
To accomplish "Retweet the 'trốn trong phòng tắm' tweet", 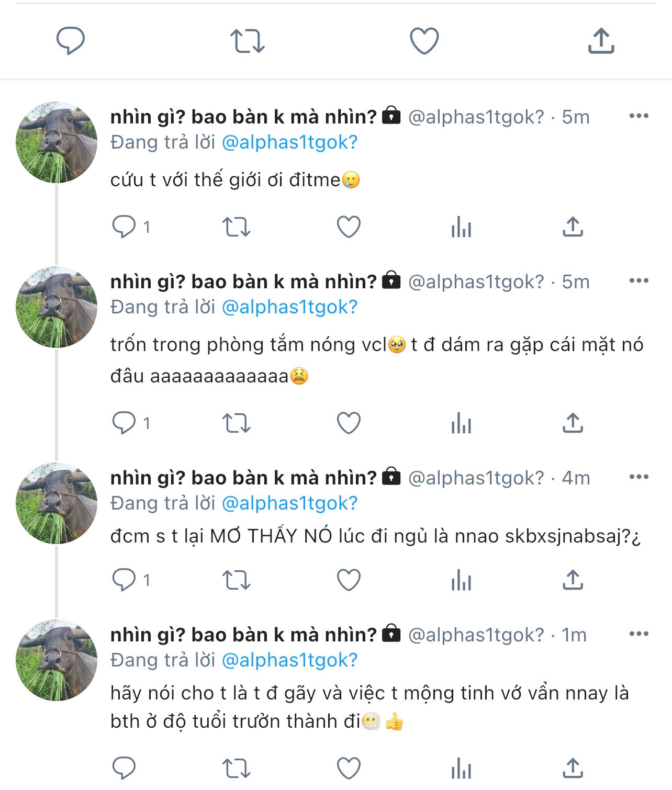I will tap(237, 423).
